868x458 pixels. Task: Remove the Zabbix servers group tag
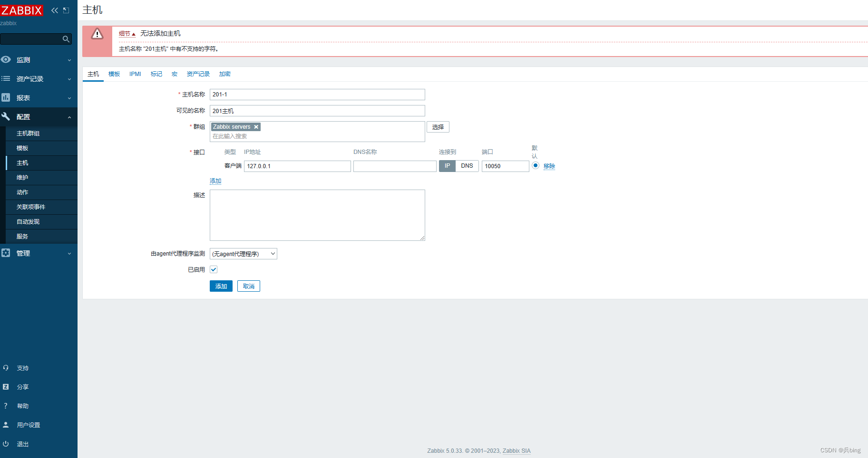[256, 127]
